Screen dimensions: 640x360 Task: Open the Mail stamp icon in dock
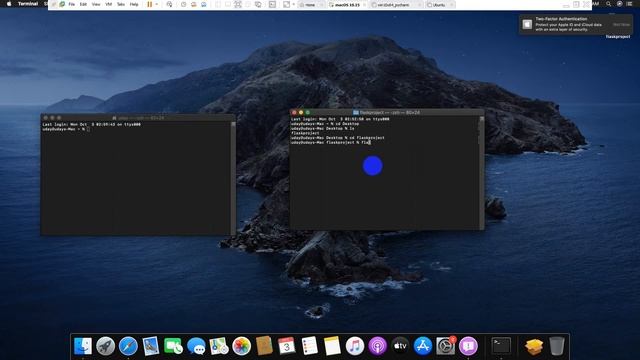pyautogui.click(x=151, y=346)
